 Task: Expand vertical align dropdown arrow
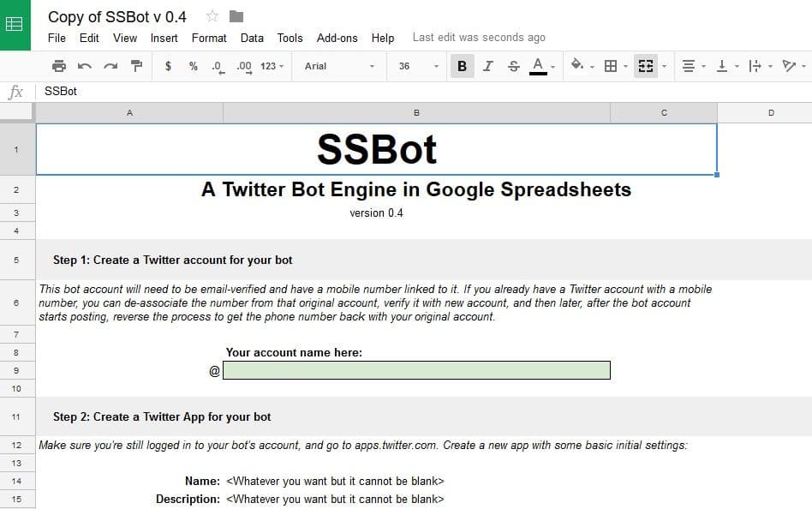[737, 67]
